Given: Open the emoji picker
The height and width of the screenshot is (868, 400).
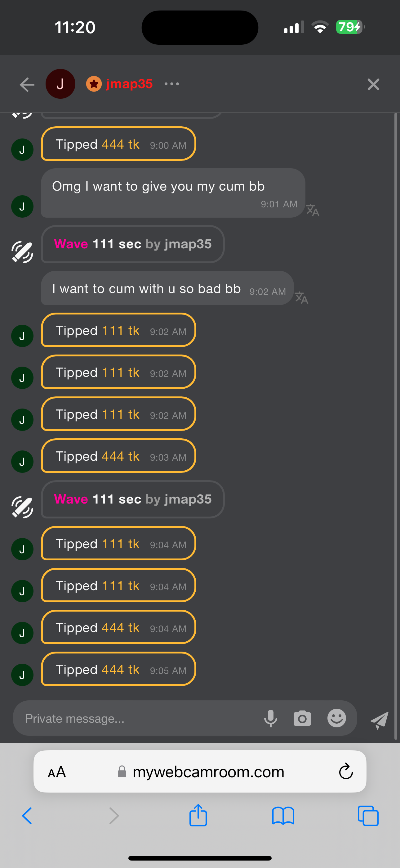Looking at the screenshot, I should [x=336, y=718].
